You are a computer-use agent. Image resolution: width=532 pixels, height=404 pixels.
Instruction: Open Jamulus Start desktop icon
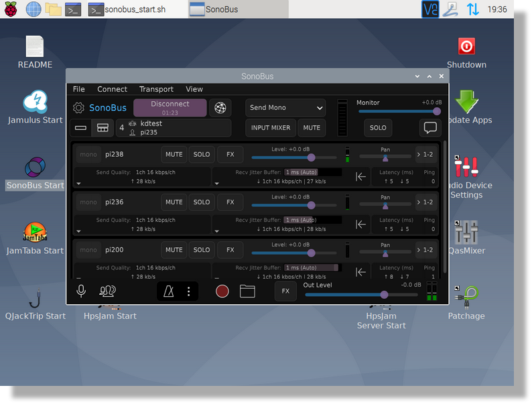tap(35, 107)
